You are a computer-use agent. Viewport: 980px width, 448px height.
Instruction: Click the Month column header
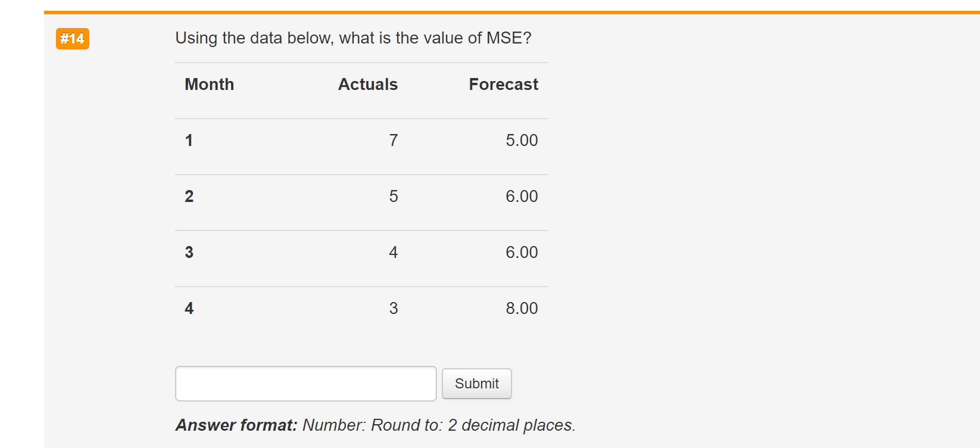click(x=209, y=84)
